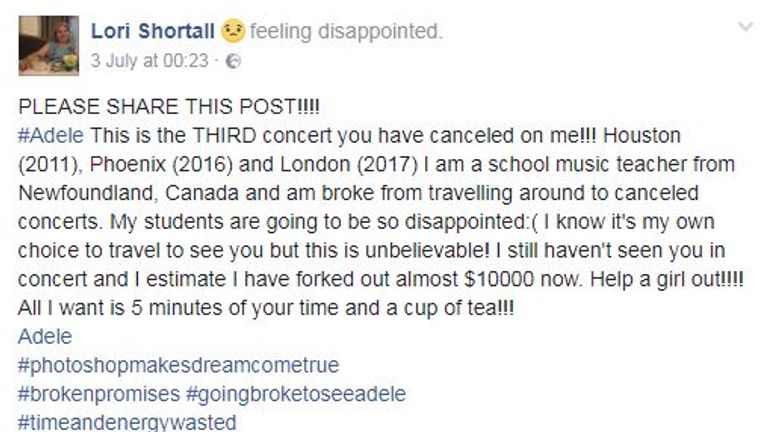The width and height of the screenshot is (768, 432).
Task: Click 'Phoenix (2016)' in the post
Action: tap(161, 165)
